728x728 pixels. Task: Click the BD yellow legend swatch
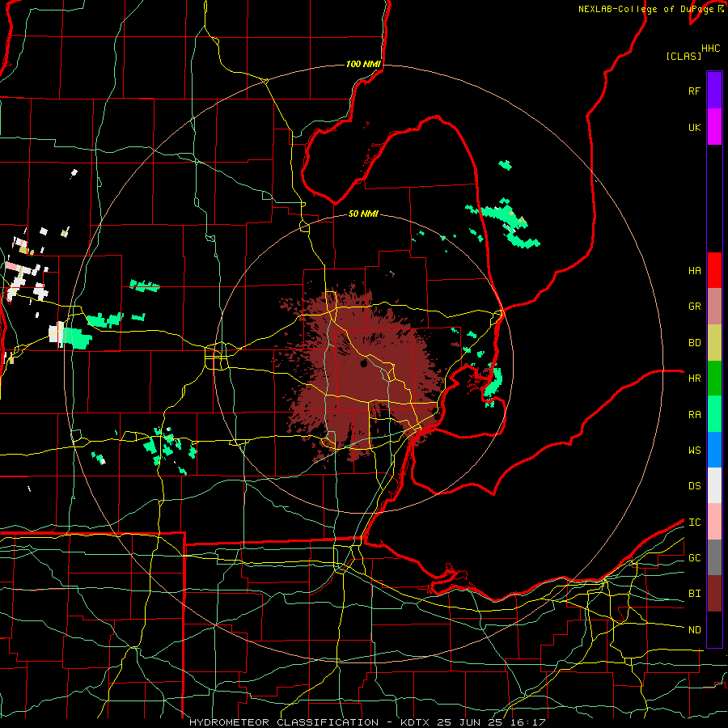(714, 343)
